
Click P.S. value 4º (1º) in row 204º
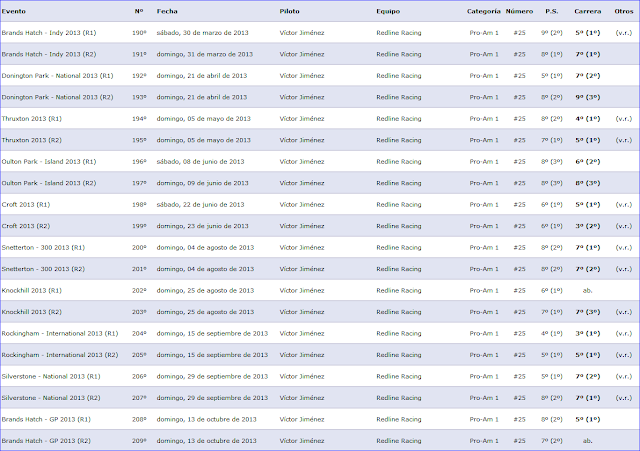point(552,333)
